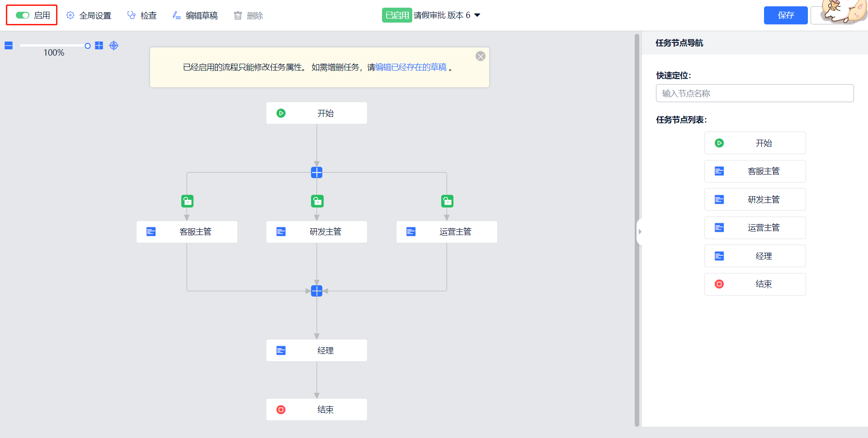This screenshot has height=438, width=868.
Task: Toggle the 启用 enable switch
Action: click(23, 15)
